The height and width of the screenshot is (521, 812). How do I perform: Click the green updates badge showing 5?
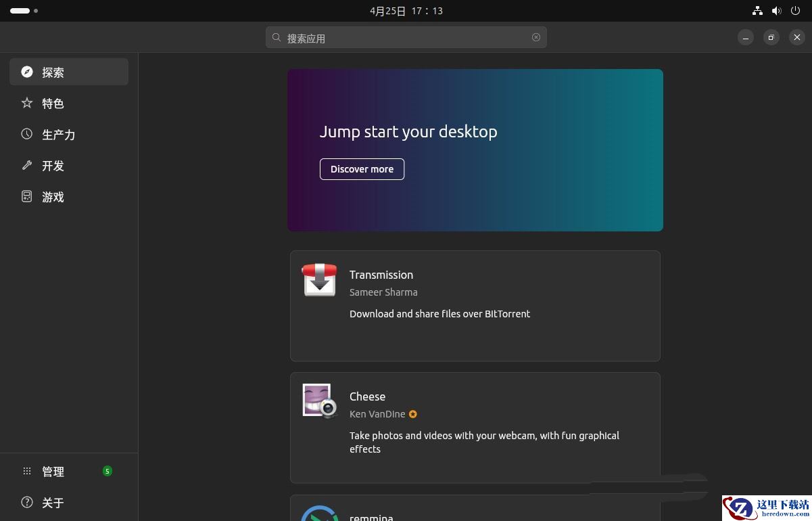(x=107, y=471)
